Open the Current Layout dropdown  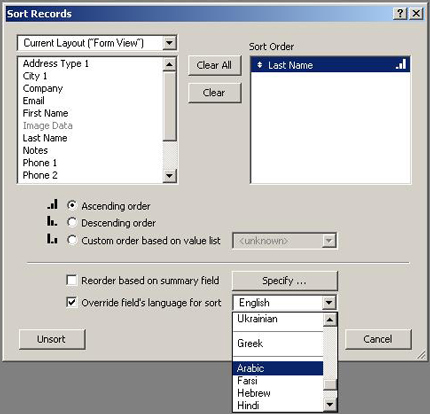(x=169, y=43)
